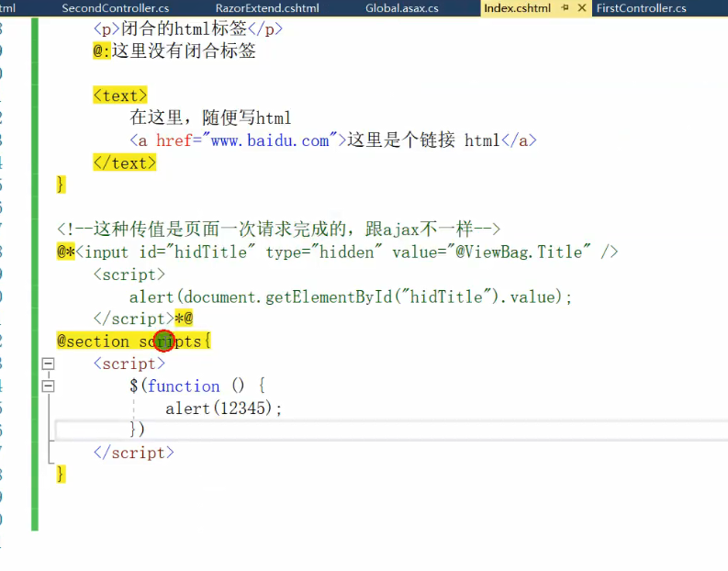
Task: Click the '在这里，随便写html' text line
Action: click(210, 118)
